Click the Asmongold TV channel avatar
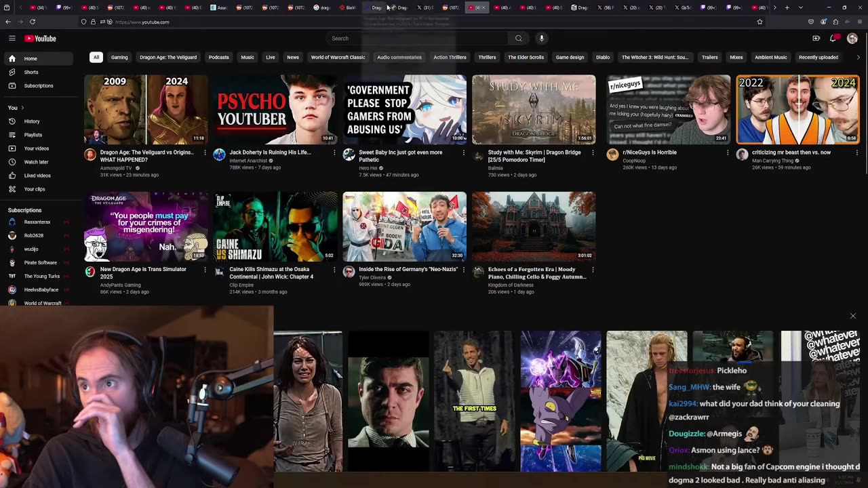The width and height of the screenshot is (868, 488). click(x=90, y=155)
